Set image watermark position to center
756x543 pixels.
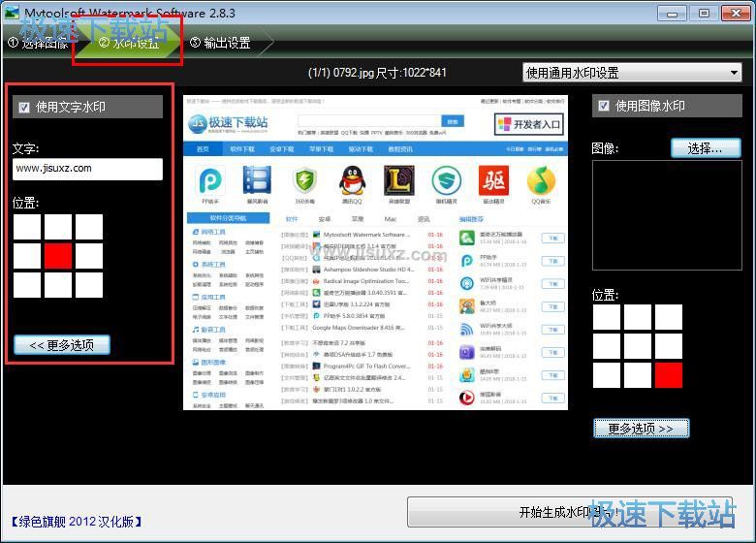pyautogui.click(x=638, y=346)
